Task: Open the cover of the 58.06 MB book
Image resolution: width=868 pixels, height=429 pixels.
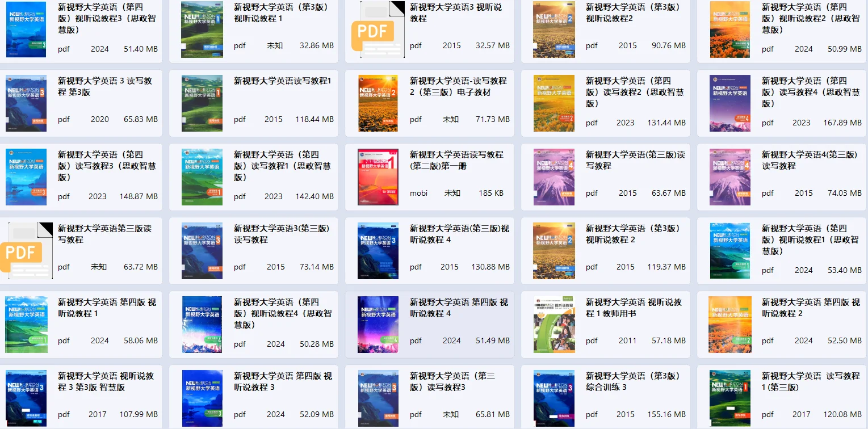Action: click(x=26, y=325)
